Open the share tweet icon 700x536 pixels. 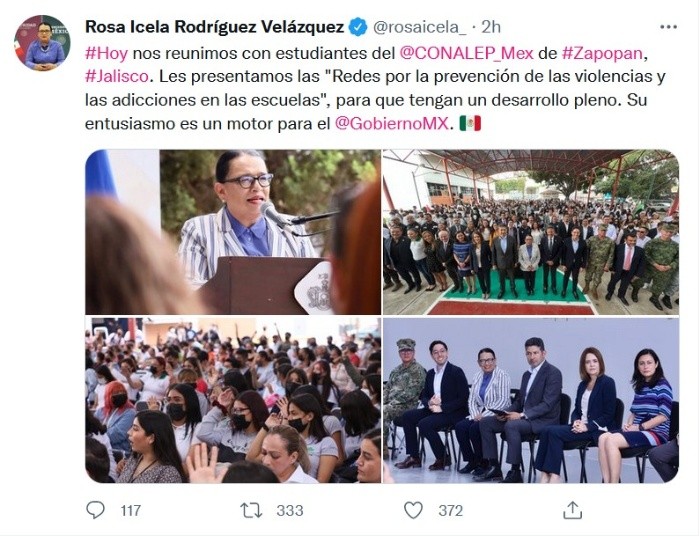[x=572, y=510]
